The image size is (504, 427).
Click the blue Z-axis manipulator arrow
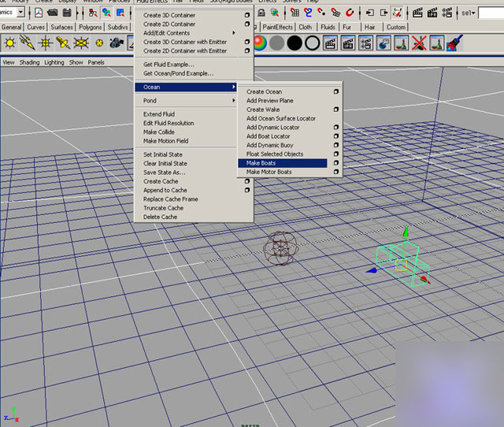(x=371, y=271)
